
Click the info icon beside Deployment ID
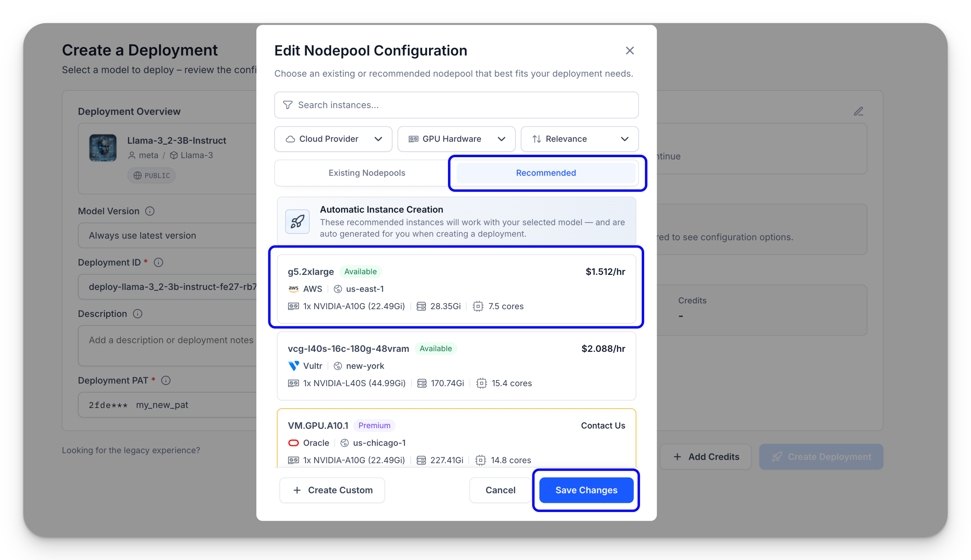(158, 262)
